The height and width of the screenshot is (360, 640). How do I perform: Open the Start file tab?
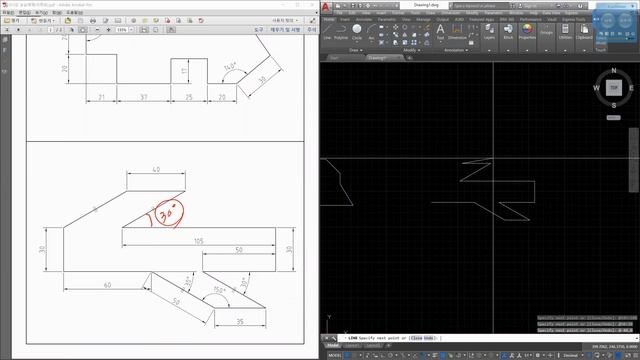pyautogui.click(x=335, y=58)
